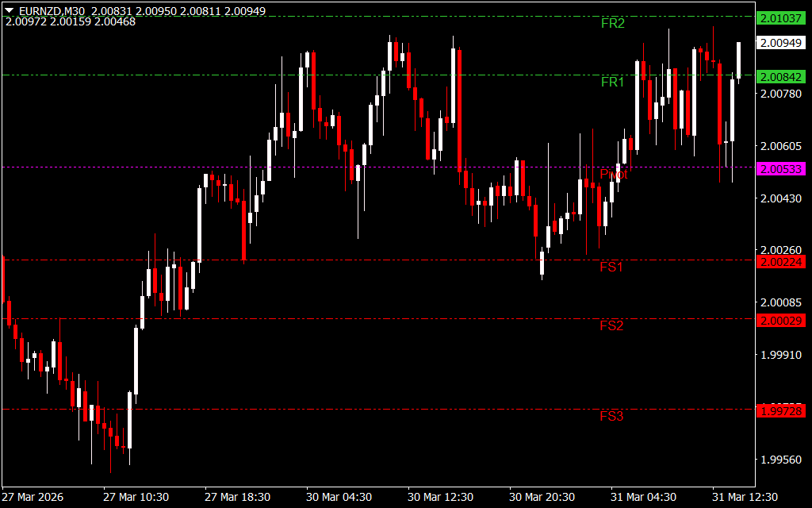
Task: Click the red 2.00224 price tag
Action: point(781,262)
